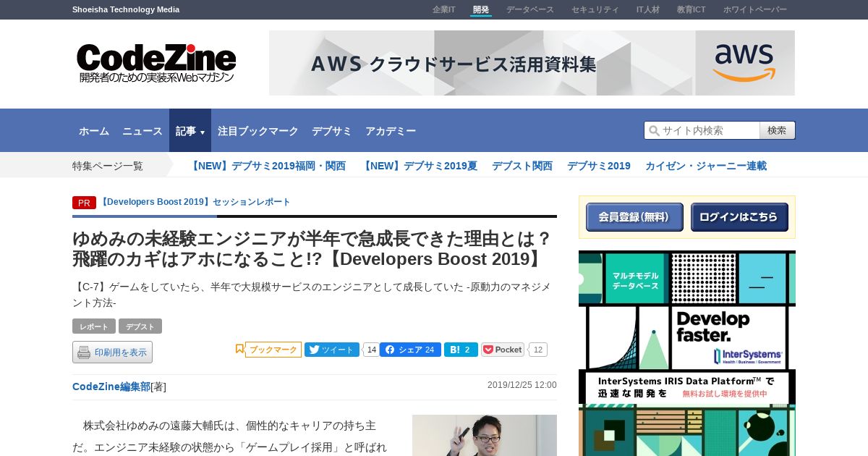Click 特集ページ一覧 label

click(x=108, y=166)
